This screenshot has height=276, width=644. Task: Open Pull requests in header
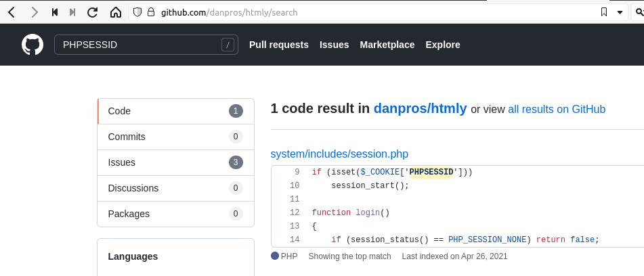279,45
